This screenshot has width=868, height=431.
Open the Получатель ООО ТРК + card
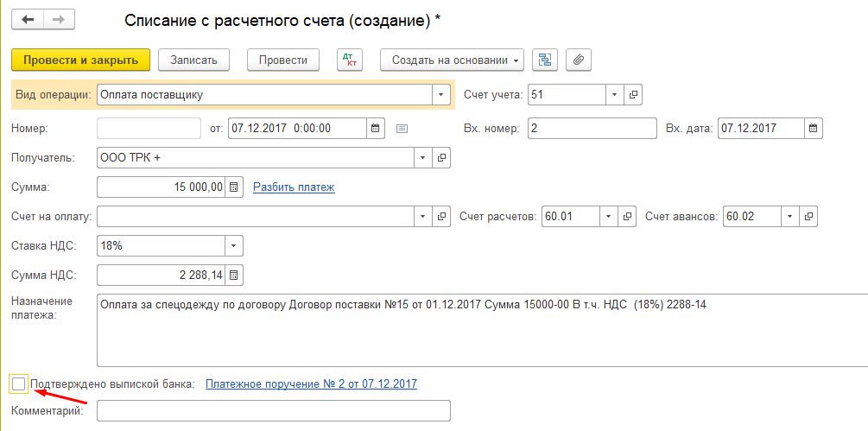tap(441, 158)
